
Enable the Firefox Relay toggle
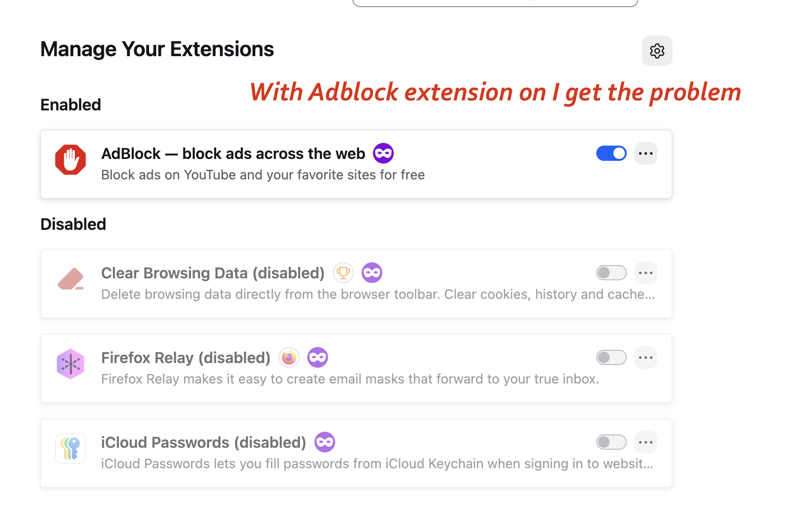[611, 357]
